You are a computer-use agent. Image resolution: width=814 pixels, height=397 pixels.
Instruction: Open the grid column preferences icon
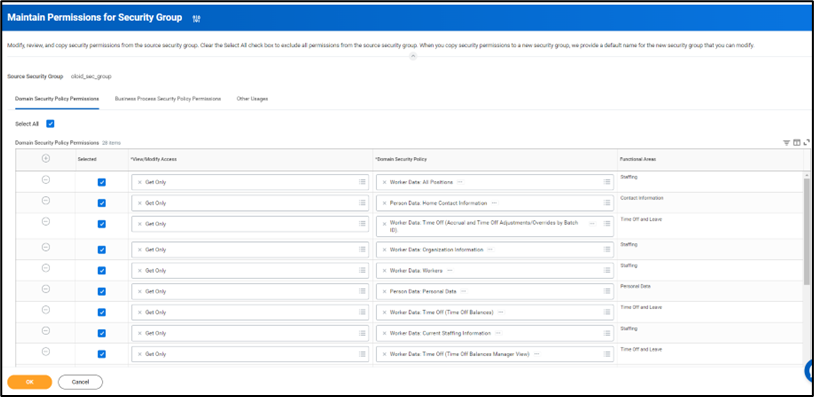(796, 143)
